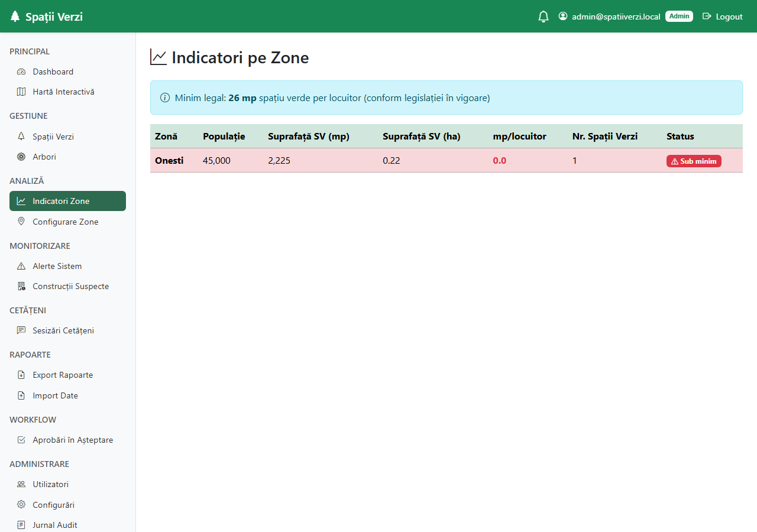Click the journal icon for Jurnal Audit
Screen dimensions: 757x532
(21, 525)
